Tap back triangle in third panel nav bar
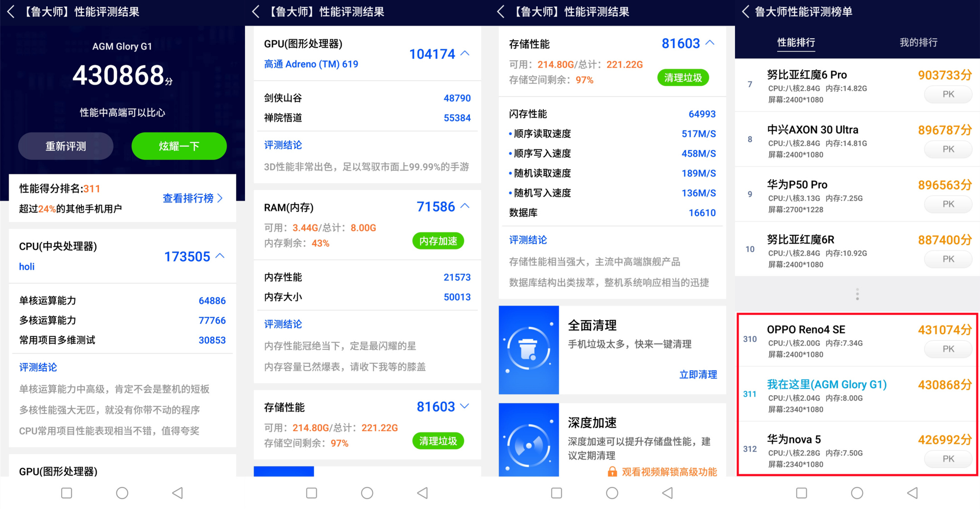The height and width of the screenshot is (509, 980). click(667, 493)
